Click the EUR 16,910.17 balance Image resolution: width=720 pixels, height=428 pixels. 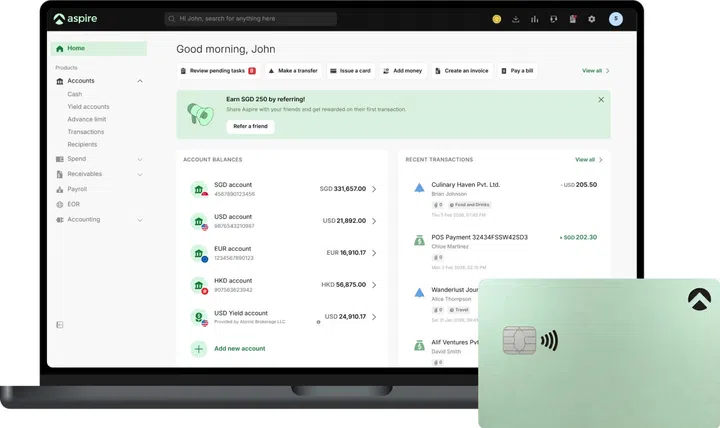click(346, 253)
